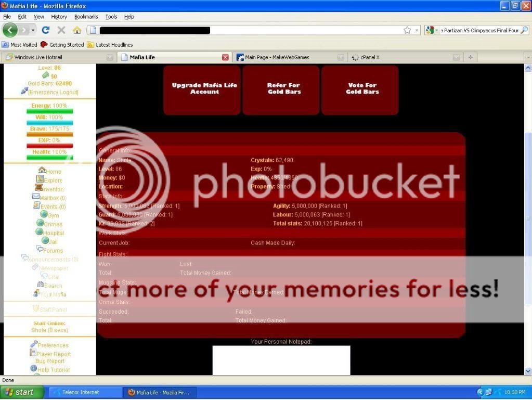Bookmark the page with the star icon
Viewport: 532px width, 400px height.
(407, 30)
